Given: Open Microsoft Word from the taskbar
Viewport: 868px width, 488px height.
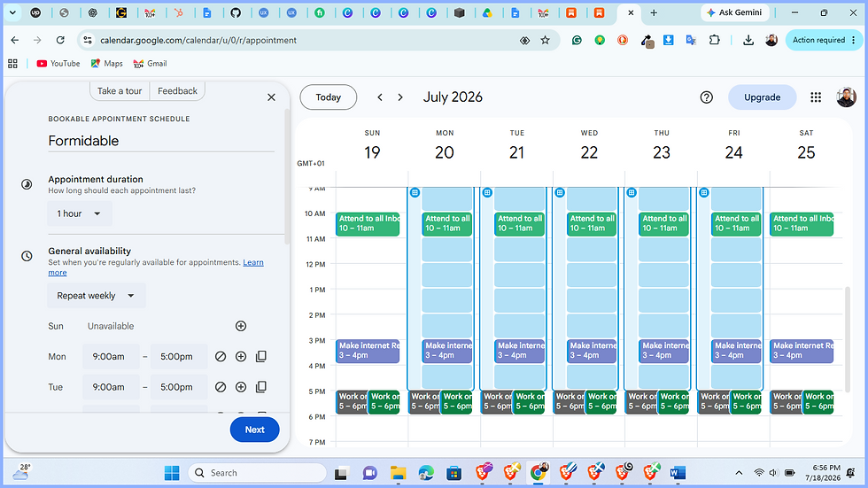Looking at the screenshot, I should 678,473.
